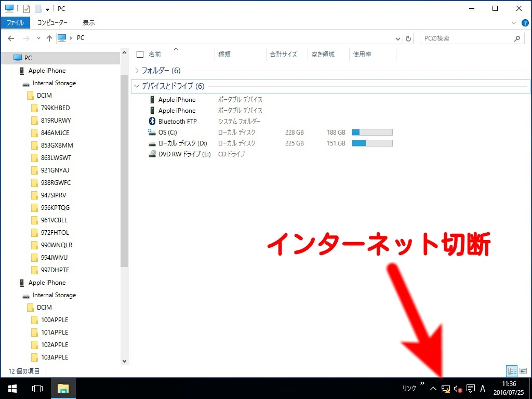The height and width of the screenshot is (399, 532).
Task: Select the OS (C:) drive icon
Action: (x=152, y=132)
